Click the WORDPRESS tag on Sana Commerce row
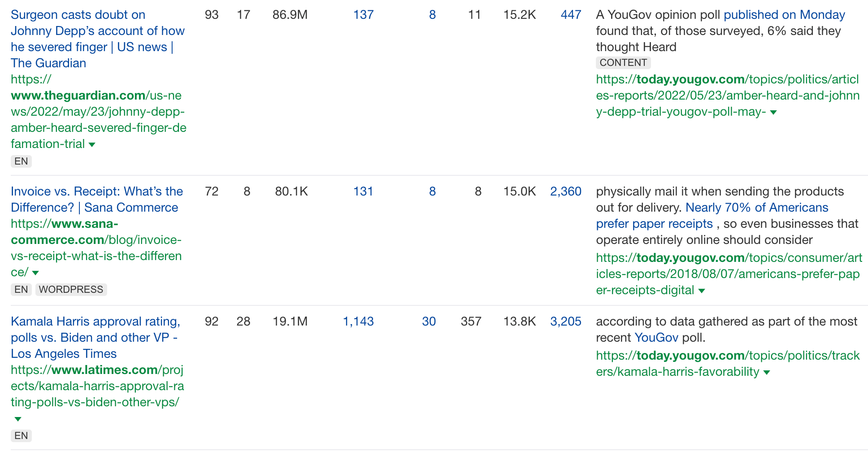This screenshot has width=868, height=452. (70, 289)
